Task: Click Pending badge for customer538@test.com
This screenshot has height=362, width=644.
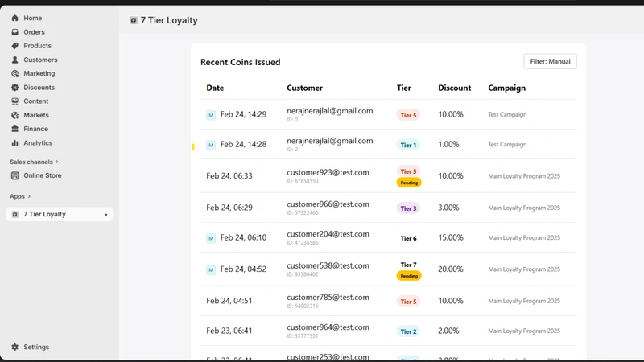Action: point(409,276)
